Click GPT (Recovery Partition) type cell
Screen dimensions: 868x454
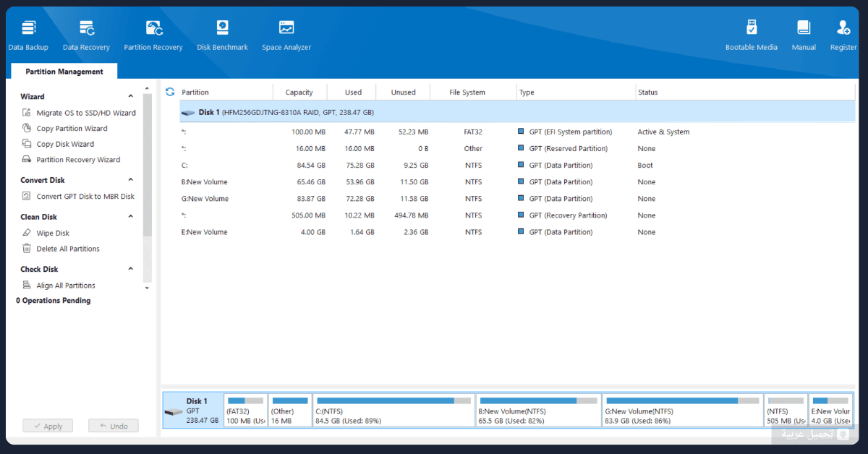point(563,215)
